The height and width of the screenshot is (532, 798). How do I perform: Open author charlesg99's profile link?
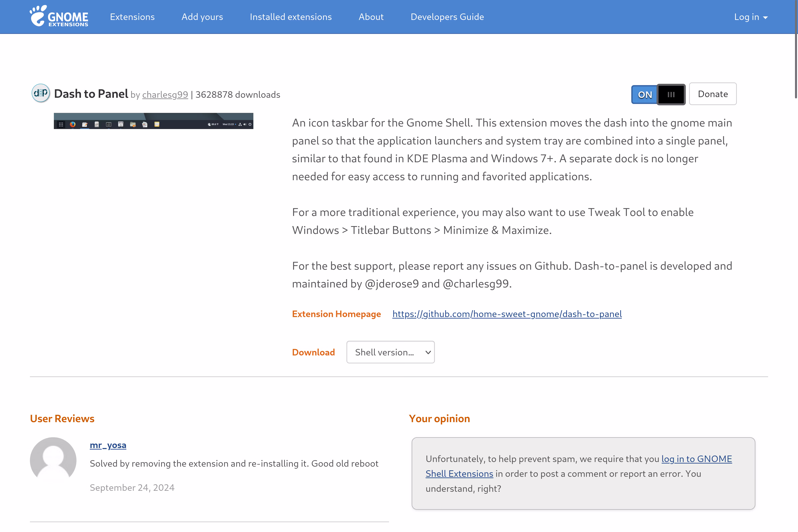click(x=165, y=95)
